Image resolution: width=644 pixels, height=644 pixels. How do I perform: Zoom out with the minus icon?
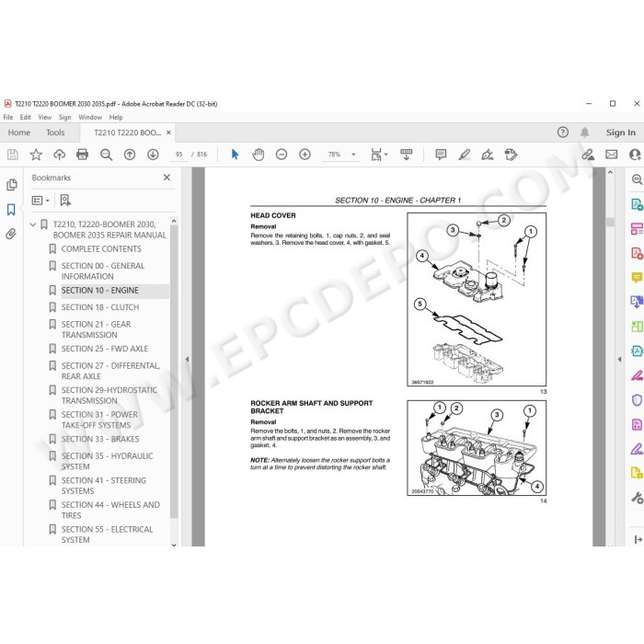pos(282,155)
